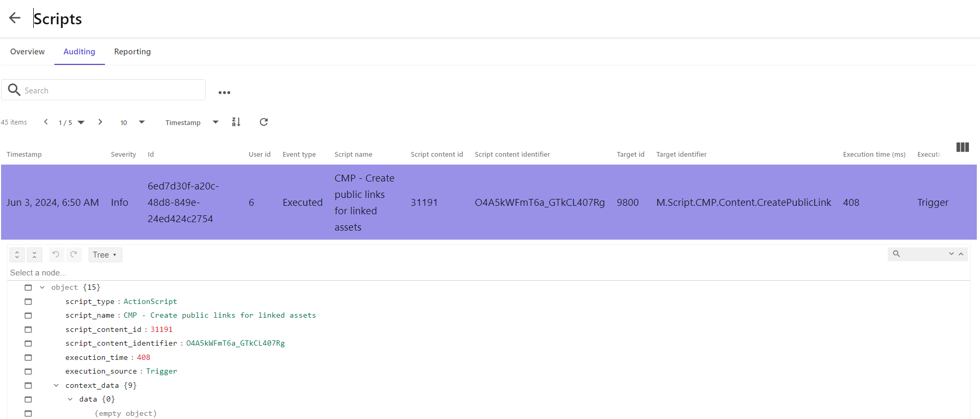This screenshot has width=980, height=419.
Task: Open context menu for object {15} node
Action: point(28,288)
